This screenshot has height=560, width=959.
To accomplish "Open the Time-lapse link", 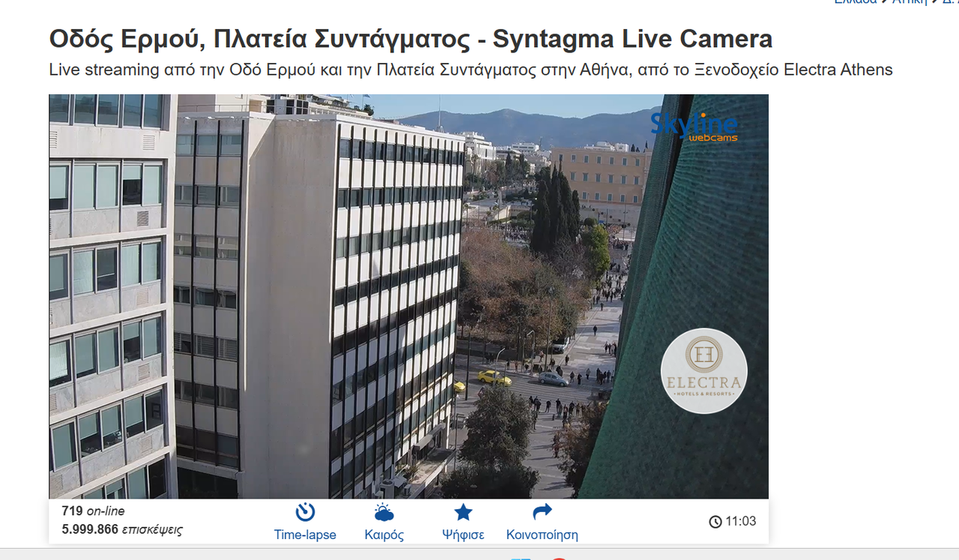I will coord(304,535).
